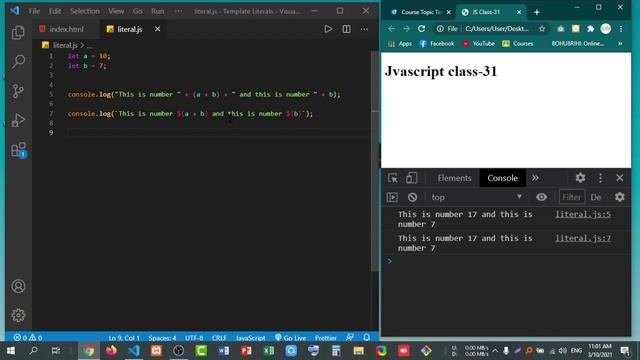
Task: Open the Search view in the activity bar
Action: tap(18, 62)
